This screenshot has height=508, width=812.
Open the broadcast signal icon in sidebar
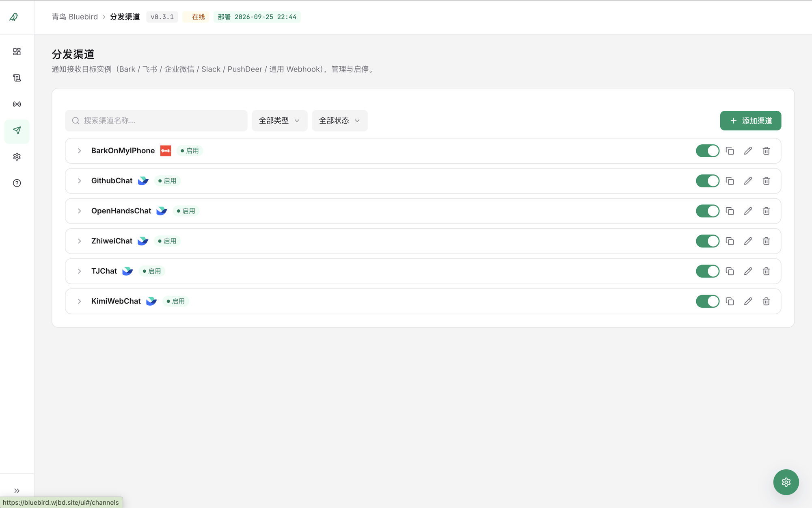[x=17, y=104]
